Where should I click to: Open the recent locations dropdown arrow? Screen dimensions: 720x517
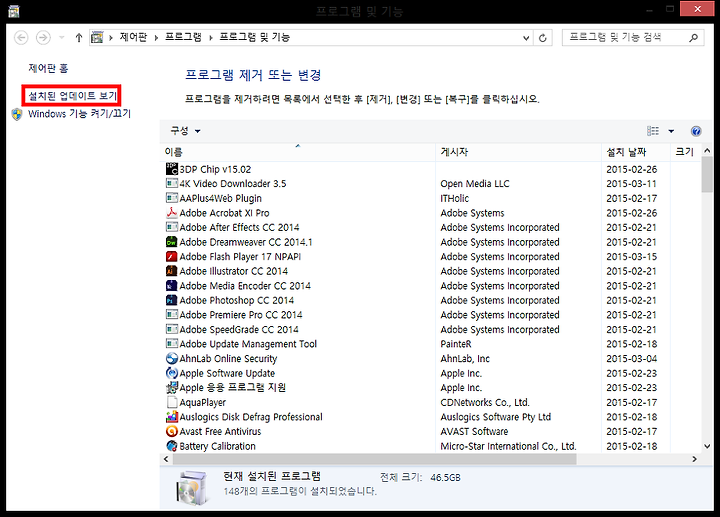tap(62, 38)
